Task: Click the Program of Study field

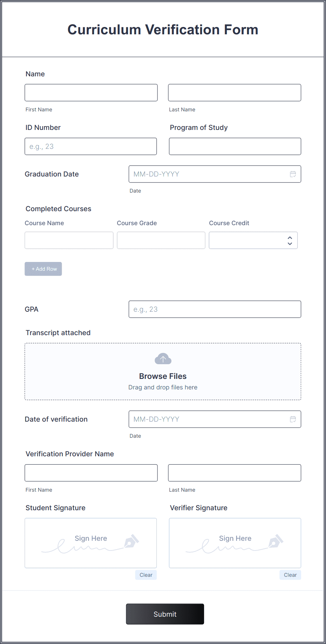Action: pyautogui.click(x=235, y=146)
